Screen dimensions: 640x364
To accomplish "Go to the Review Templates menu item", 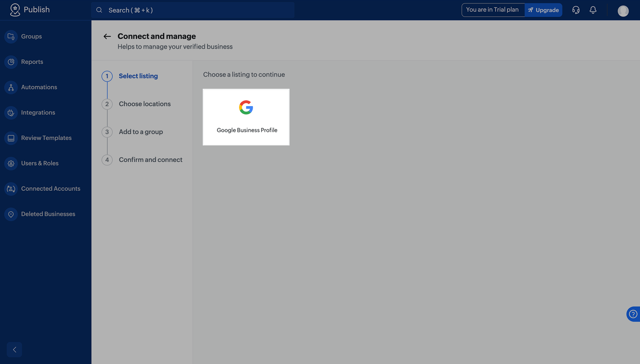I will 46,138.
